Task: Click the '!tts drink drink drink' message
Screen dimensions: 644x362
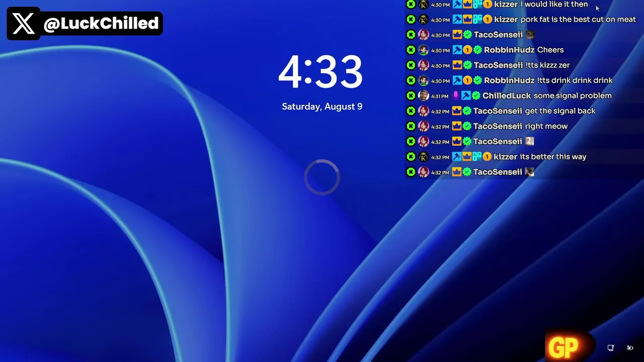Action: click(x=575, y=80)
